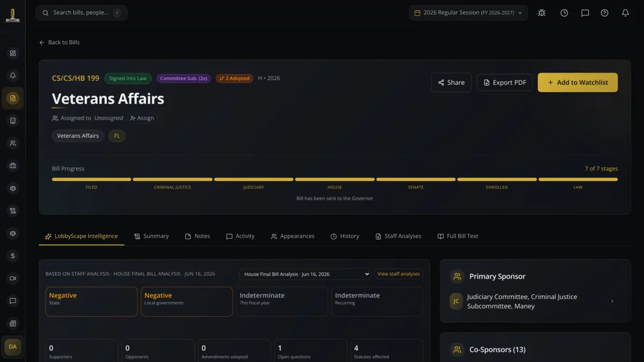The height and width of the screenshot is (362, 644).
Task: Click the View staff analyses link
Action: coord(398,274)
